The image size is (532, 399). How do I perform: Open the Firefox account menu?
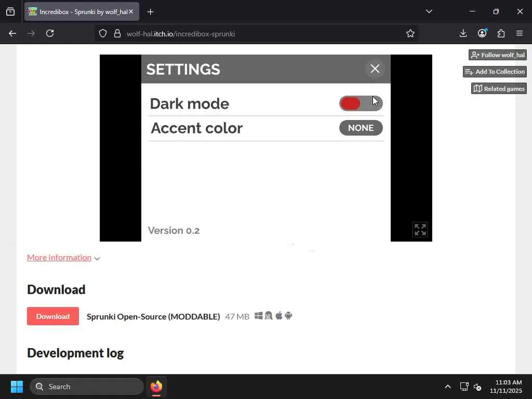(x=482, y=33)
